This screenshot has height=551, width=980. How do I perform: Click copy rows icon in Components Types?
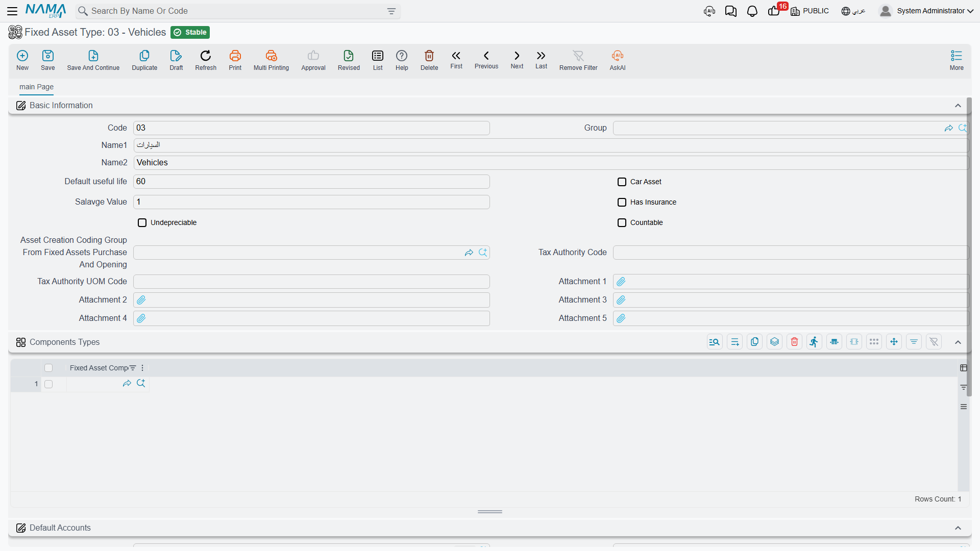coord(754,342)
